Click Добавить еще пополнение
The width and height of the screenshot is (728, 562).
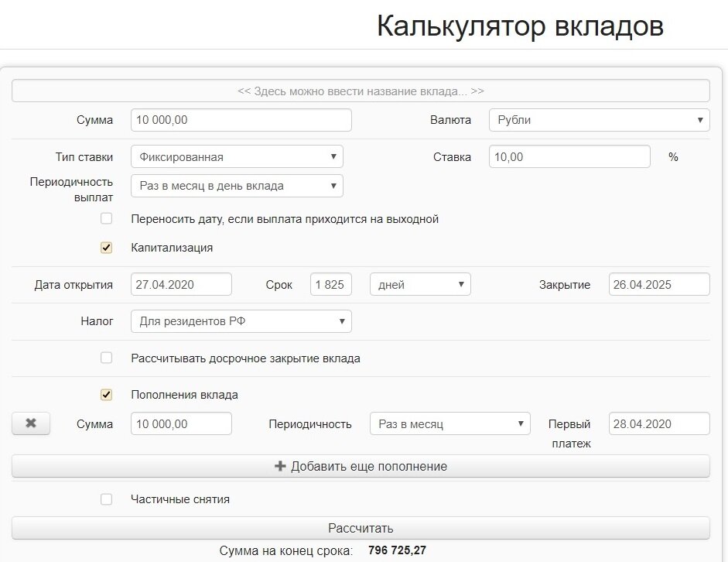coord(360,465)
